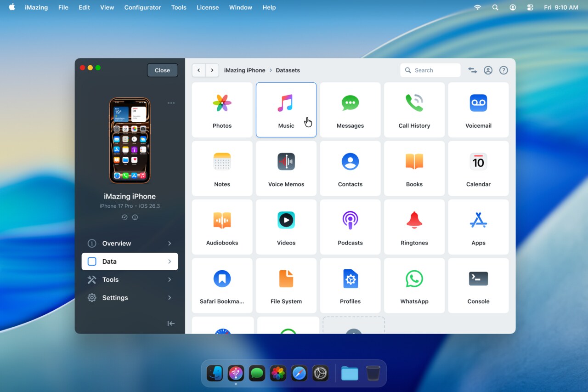Open the Music dataset

[x=286, y=110]
